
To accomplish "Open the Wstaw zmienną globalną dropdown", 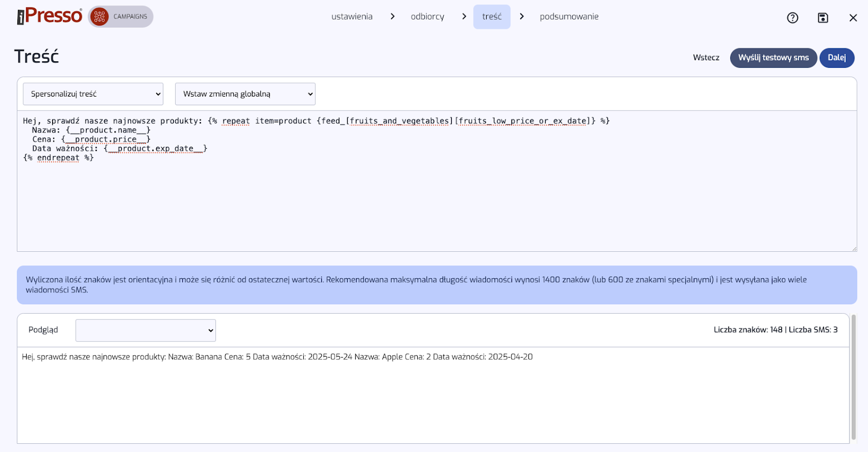I will (245, 94).
